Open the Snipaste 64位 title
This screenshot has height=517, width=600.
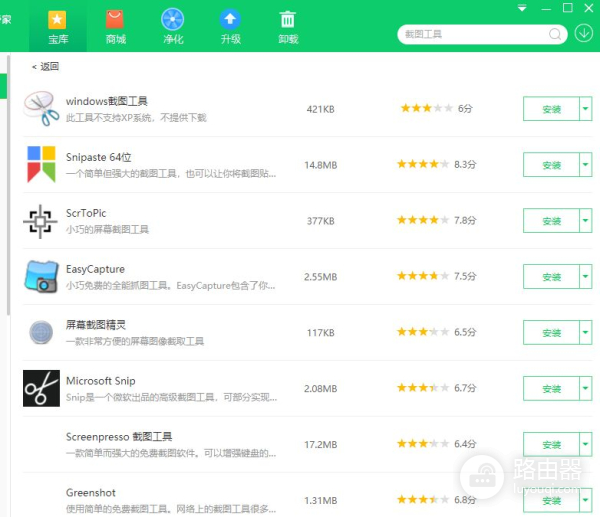[99, 157]
